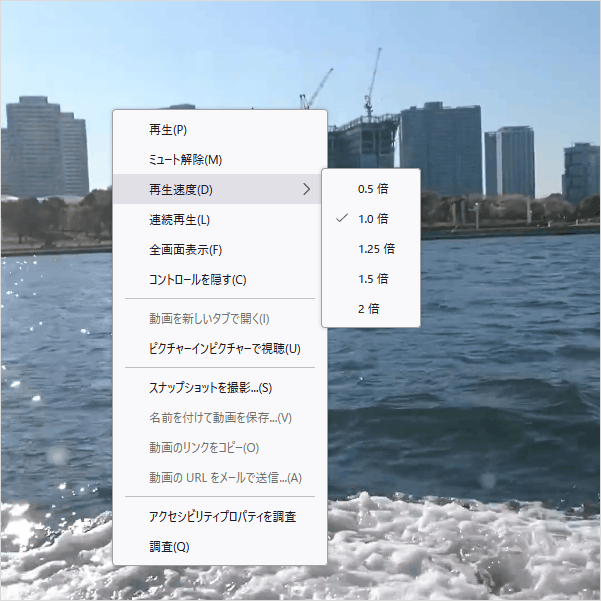
Task: Set playback speed to 2 倍
Action: pos(371,308)
